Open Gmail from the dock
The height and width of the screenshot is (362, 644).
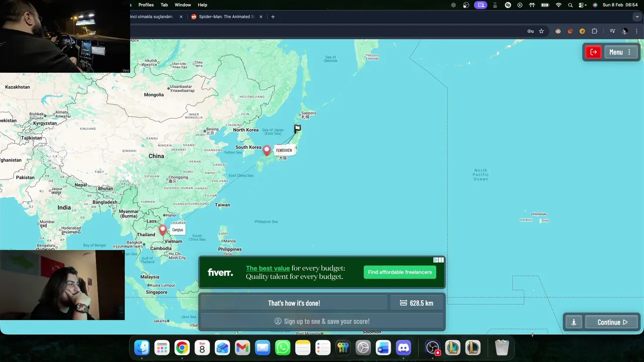pyautogui.click(x=243, y=347)
